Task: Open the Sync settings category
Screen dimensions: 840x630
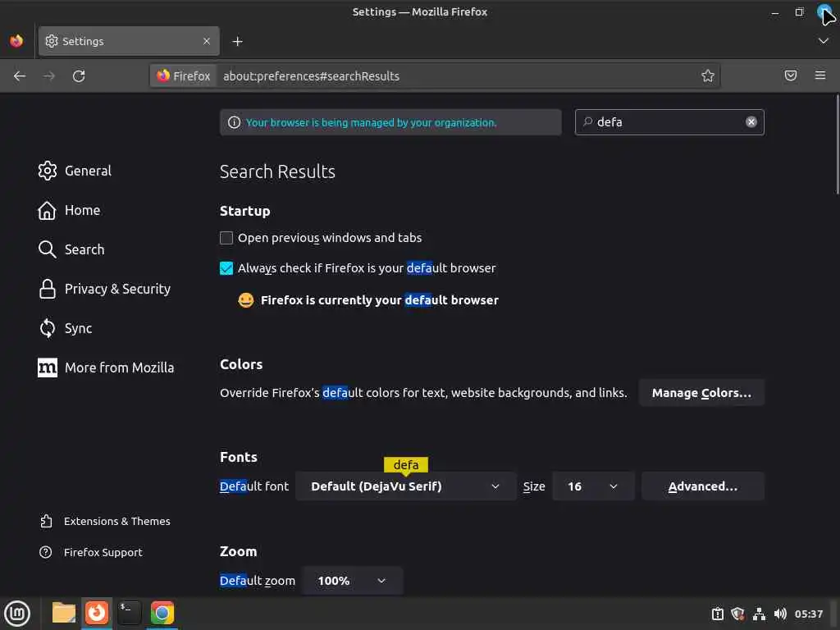Action: (65, 328)
